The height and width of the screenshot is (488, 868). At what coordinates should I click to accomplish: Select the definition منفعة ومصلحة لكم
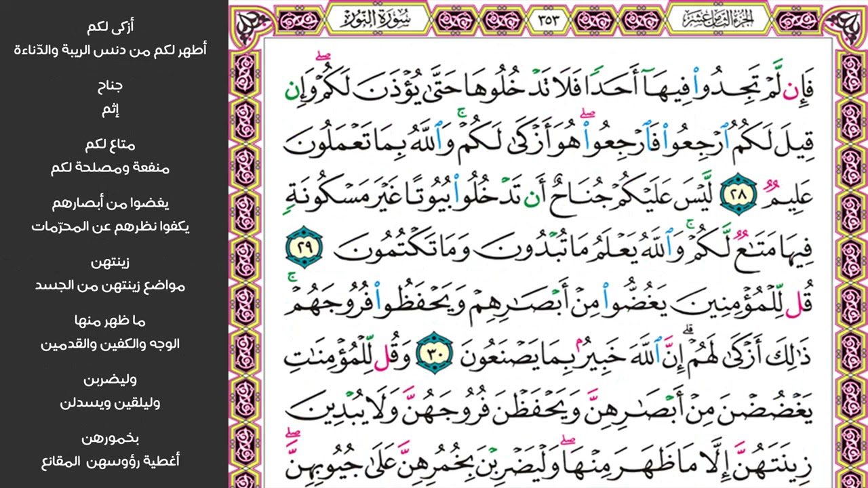[111, 167]
